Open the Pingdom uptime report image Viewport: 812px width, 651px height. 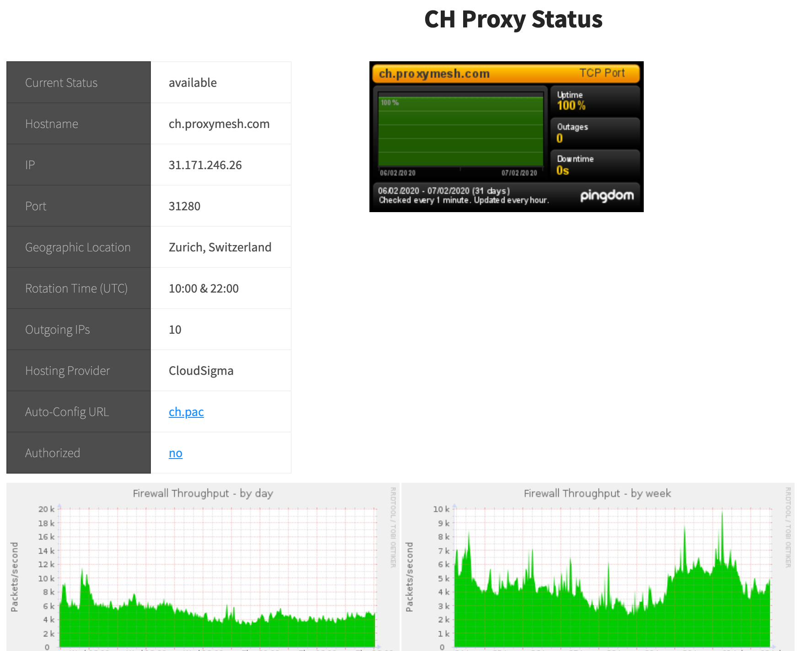click(x=506, y=137)
